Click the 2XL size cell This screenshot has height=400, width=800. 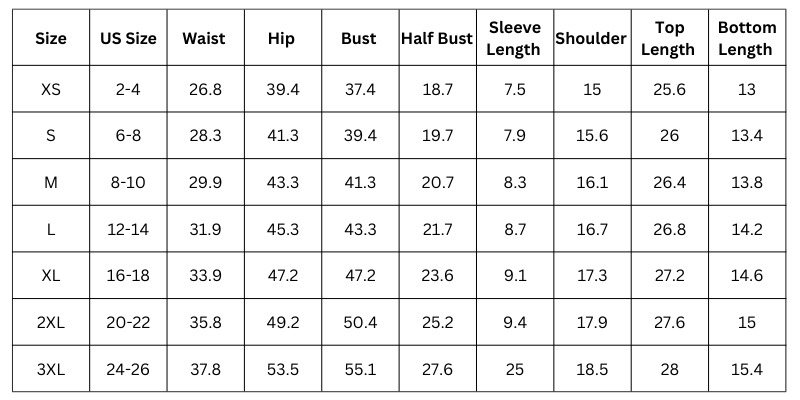click(51, 322)
